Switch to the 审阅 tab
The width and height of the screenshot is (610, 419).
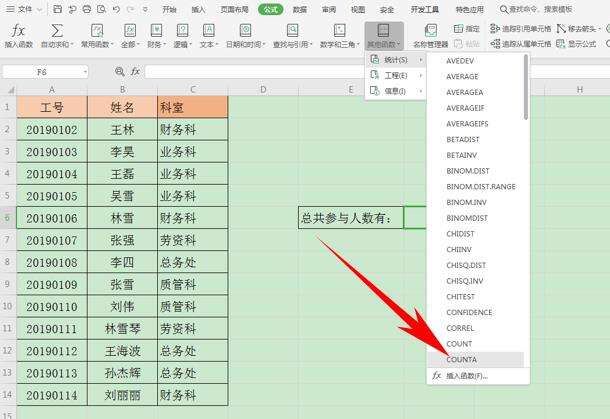tap(329, 9)
